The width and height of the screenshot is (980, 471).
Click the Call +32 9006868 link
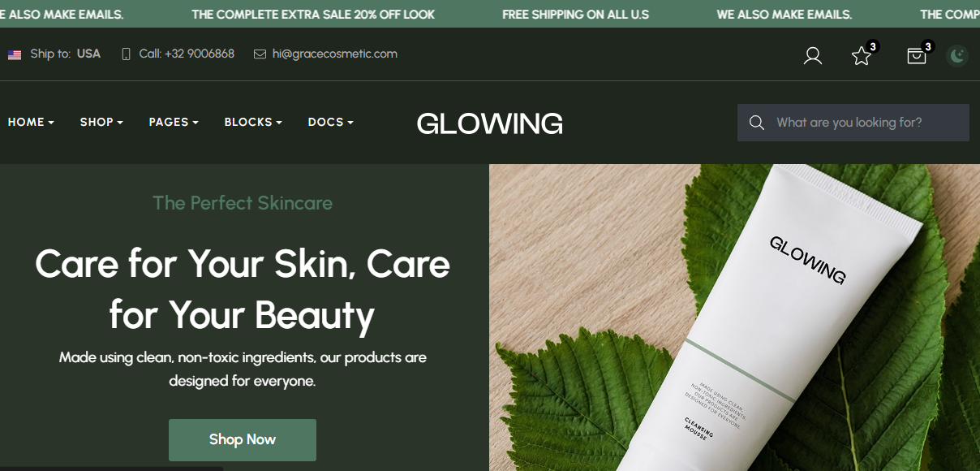pos(187,54)
